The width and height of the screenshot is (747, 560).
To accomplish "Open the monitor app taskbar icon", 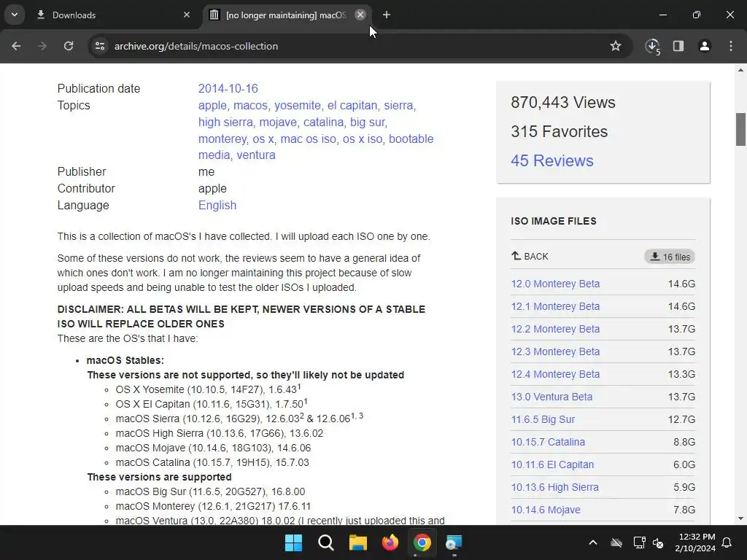I will [x=454, y=542].
